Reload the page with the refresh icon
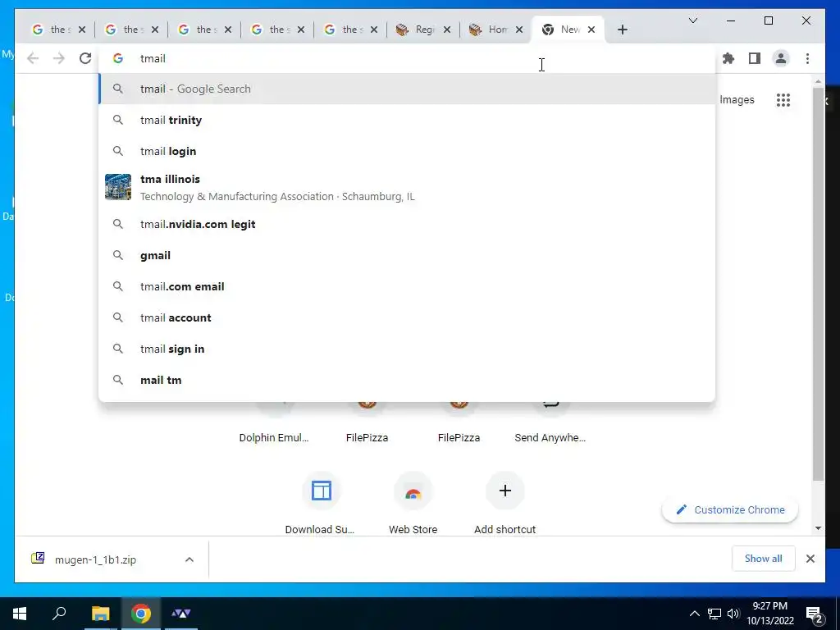Screen dimensions: 840x630 point(85,58)
